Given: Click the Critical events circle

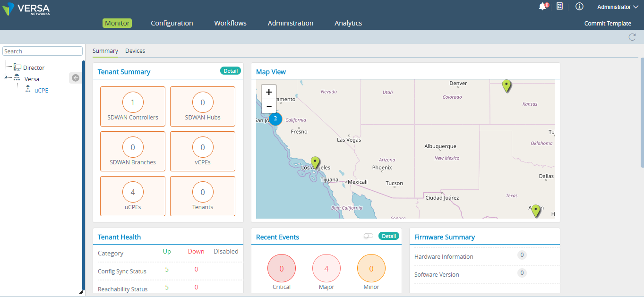Looking at the screenshot, I should pyautogui.click(x=282, y=269).
